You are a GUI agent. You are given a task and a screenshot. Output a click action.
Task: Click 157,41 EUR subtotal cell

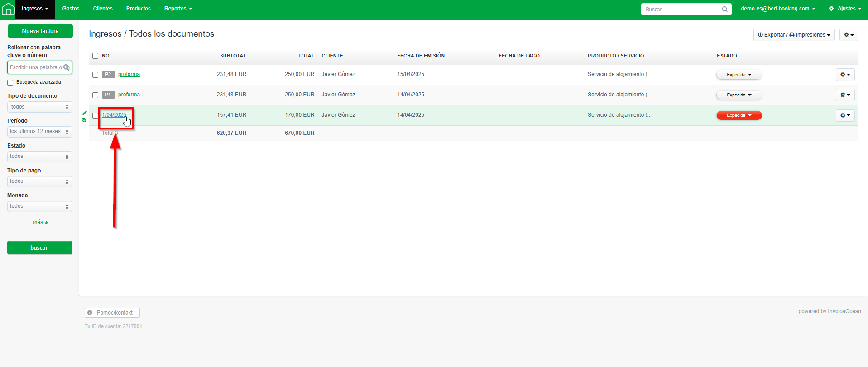(231, 115)
